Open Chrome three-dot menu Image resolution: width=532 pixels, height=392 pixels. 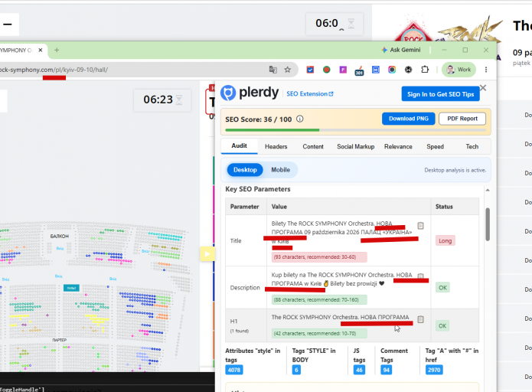pyautogui.click(x=486, y=70)
